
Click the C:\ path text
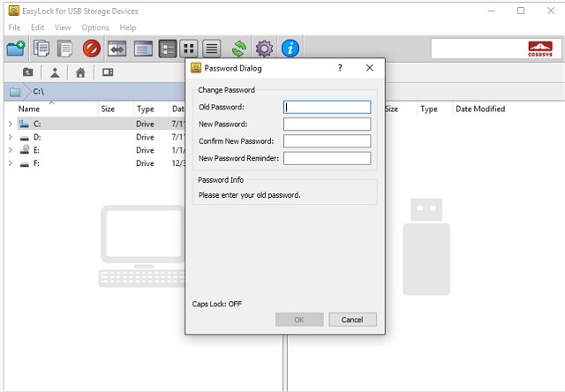(x=39, y=92)
